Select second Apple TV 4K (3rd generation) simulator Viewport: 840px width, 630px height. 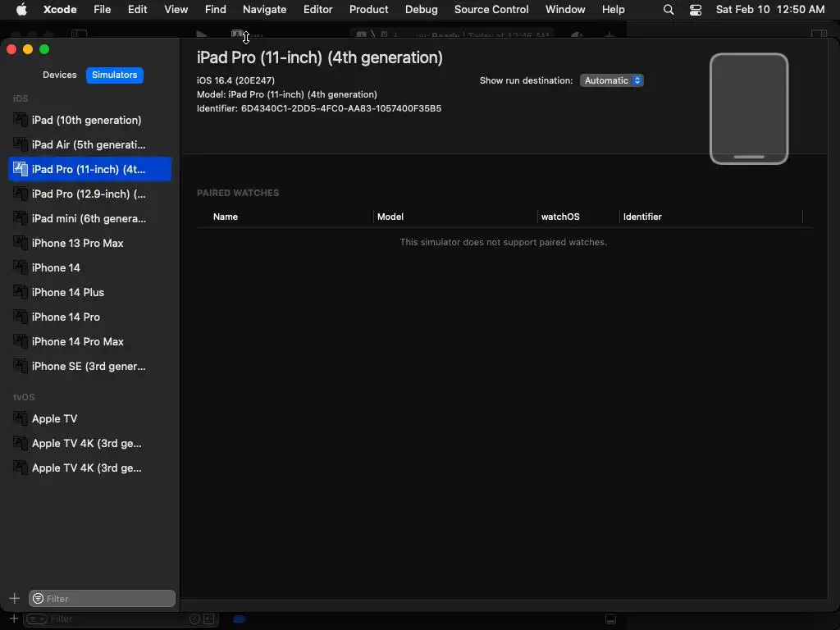coord(89,468)
